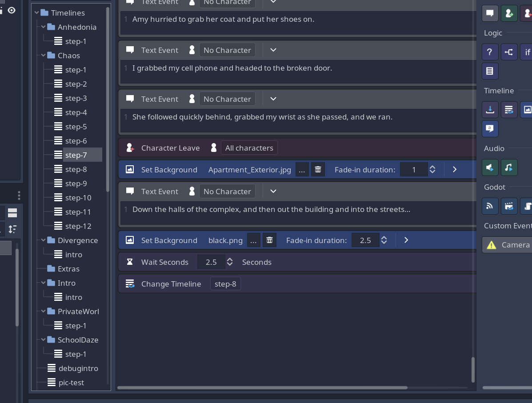This screenshot has height=403, width=532.
Task: Select the Set Background image icon
Action: click(x=528, y=110)
